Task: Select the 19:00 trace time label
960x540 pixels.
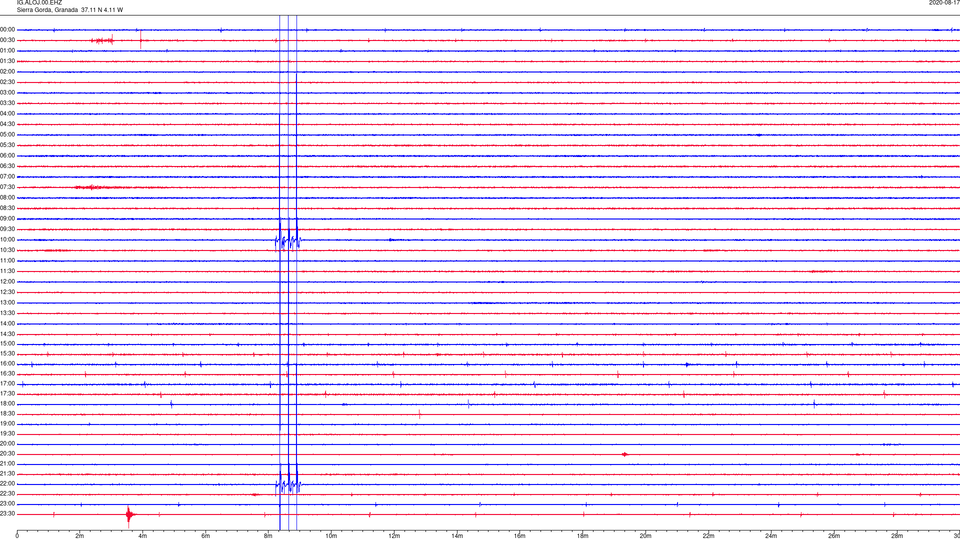Action: click(7, 424)
